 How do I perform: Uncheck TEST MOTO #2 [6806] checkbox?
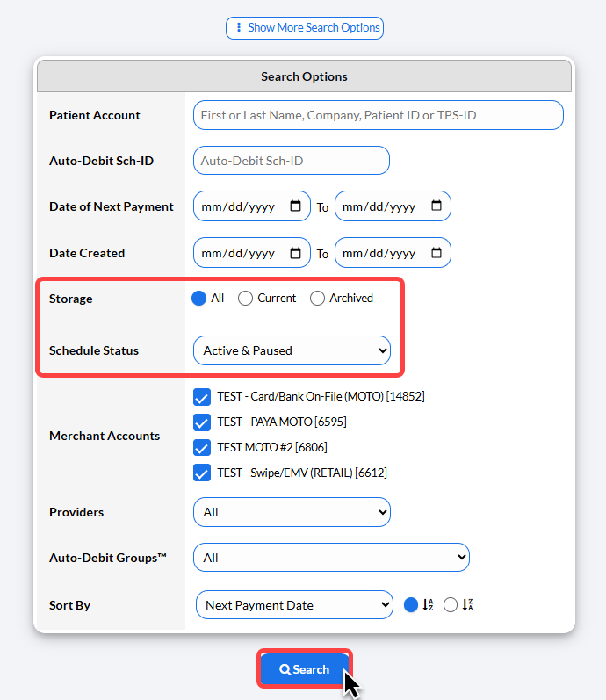(x=202, y=447)
